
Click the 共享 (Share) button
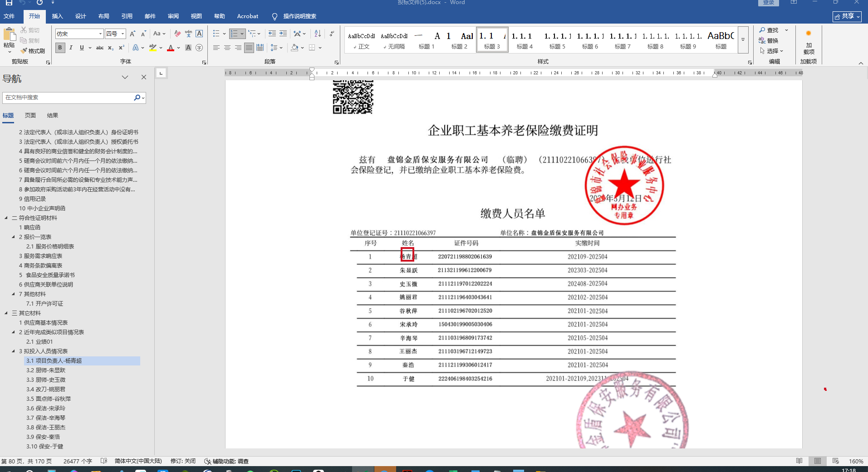pyautogui.click(x=847, y=16)
